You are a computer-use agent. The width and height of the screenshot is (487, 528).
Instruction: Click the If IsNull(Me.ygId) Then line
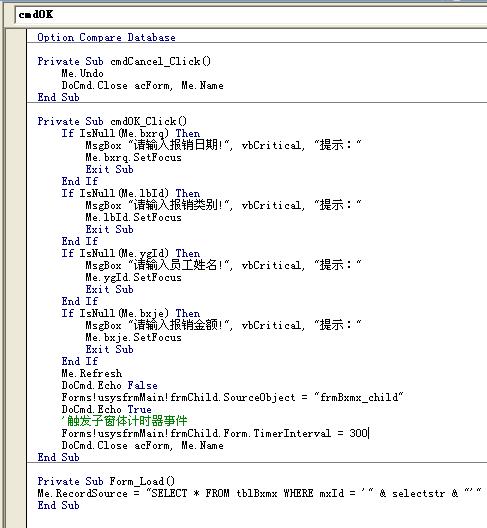tap(131, 253)
